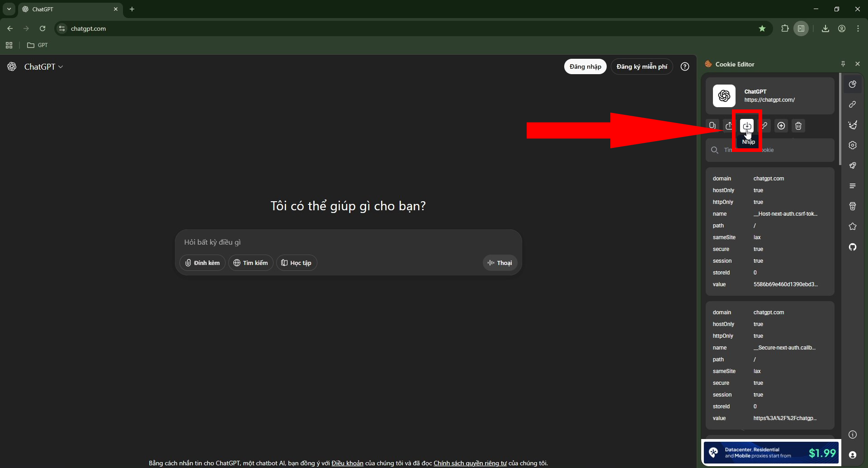Click the rocket icon in Cookie Editor sidebar
This screenshot has height=468, width=868.
click(853, 165)
